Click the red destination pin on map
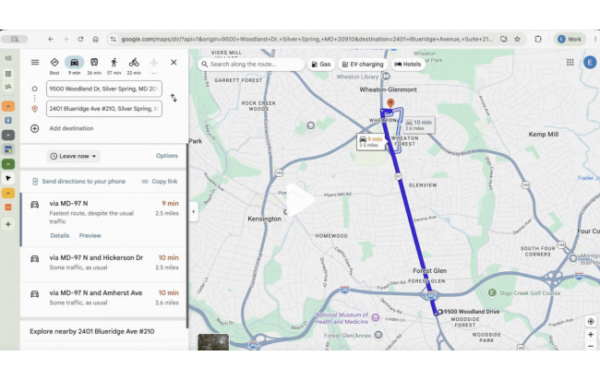The image size is (600, 380). click(x=390, y=103)
